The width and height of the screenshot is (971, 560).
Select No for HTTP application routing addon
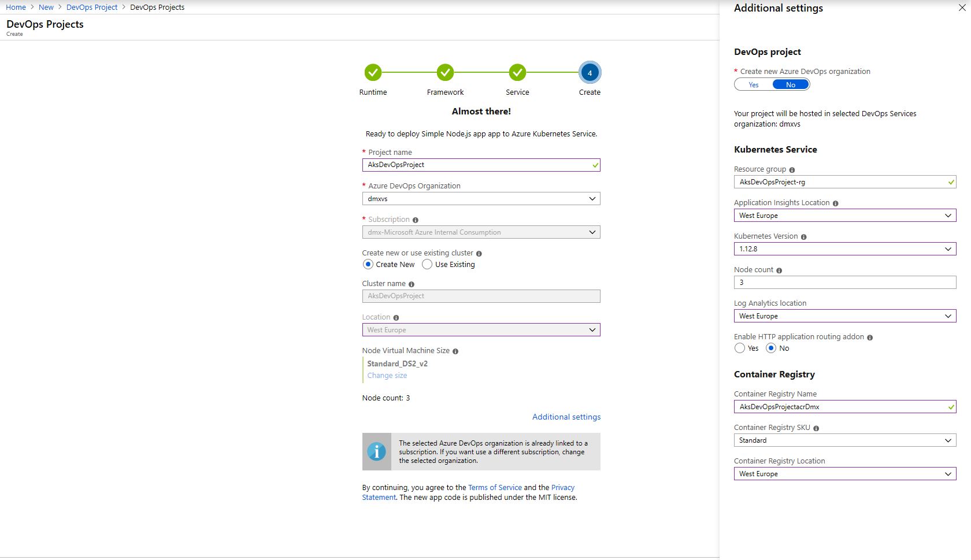tap(771, 348)
